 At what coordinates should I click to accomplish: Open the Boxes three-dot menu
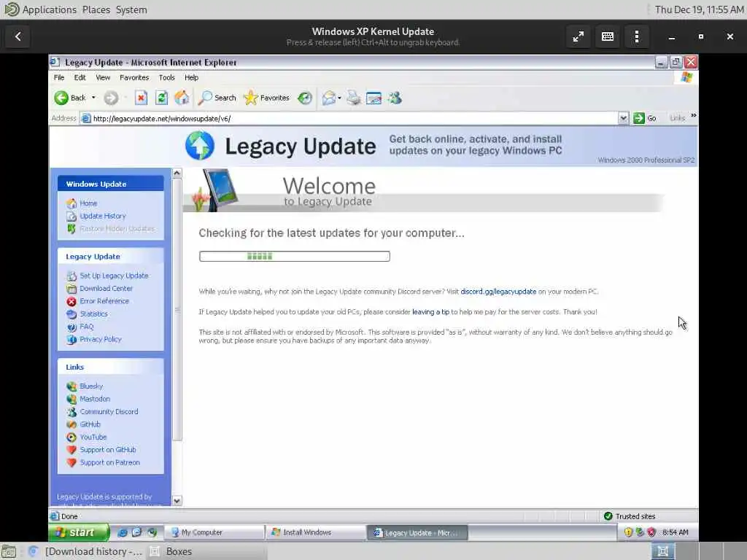[x=637, y=36]
